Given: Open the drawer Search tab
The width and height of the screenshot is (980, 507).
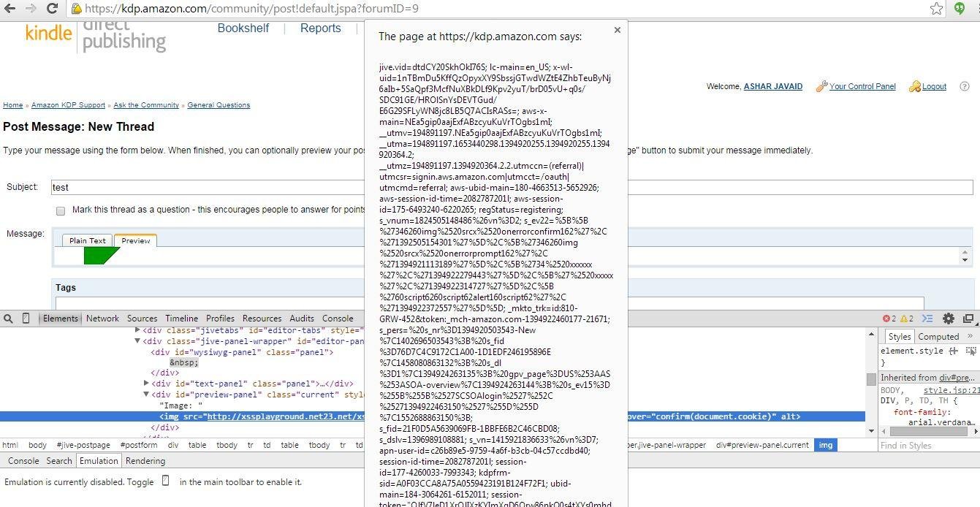Looking at the screenshot, I should click(59, 461).
